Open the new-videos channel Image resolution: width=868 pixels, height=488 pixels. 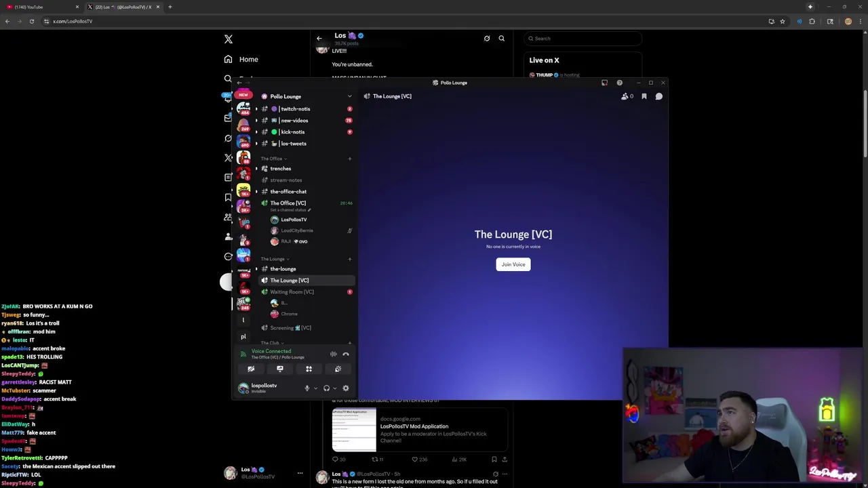(x=305, y=121)
